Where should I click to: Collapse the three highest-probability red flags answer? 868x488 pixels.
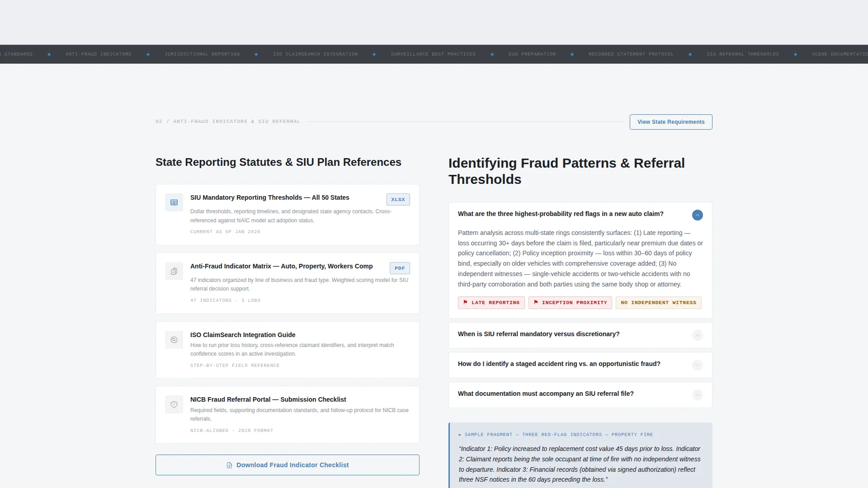click(698, 215)
